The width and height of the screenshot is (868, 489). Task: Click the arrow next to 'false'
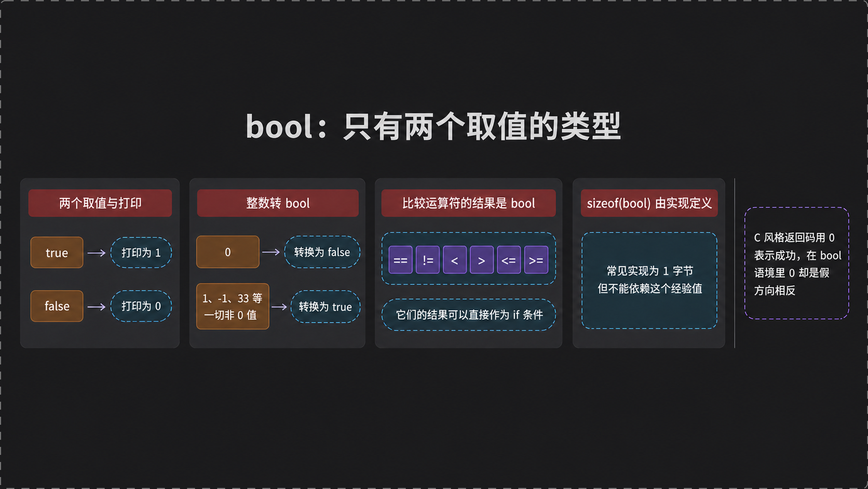point(97,307)
